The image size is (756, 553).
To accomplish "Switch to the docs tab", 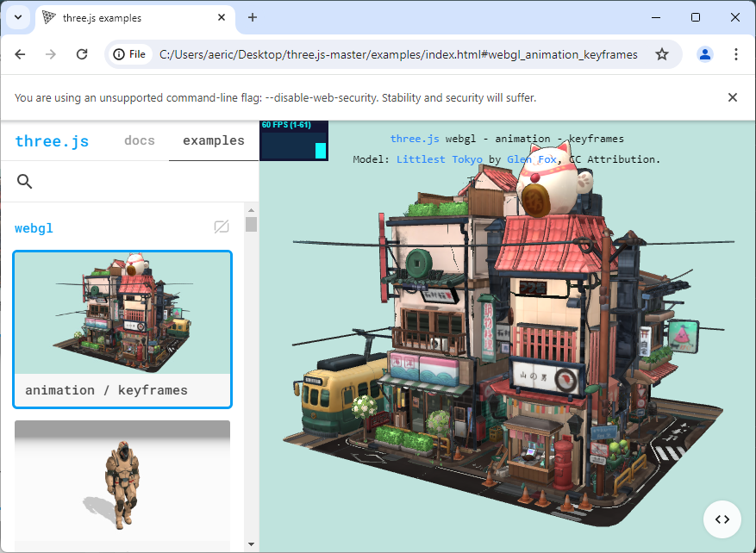I will (x=140, y=140).
